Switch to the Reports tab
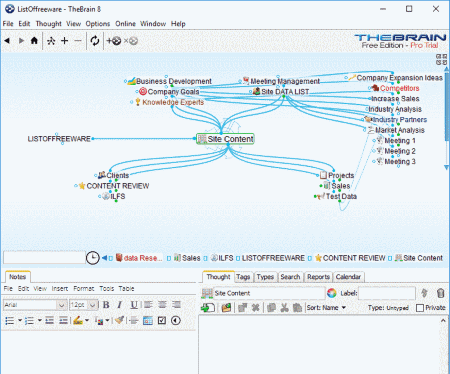450x374 pixels. [318, 277]
